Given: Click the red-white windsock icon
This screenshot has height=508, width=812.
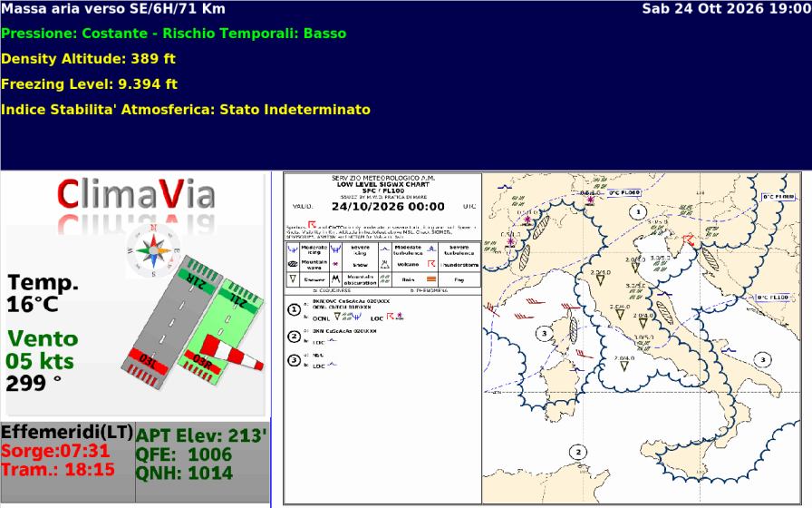Looking at the screenshot, I should click(x=233, y=352).
